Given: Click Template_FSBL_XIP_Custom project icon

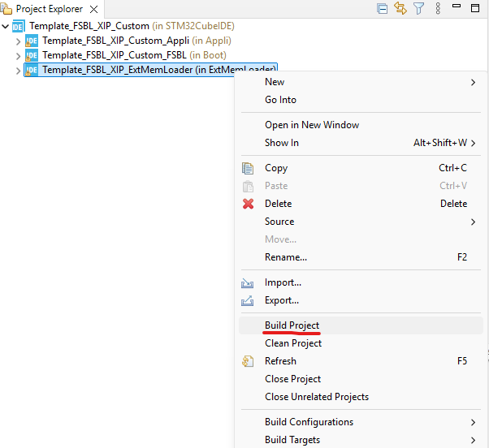Looking at the screenshot, I should [x=18, y=26].
